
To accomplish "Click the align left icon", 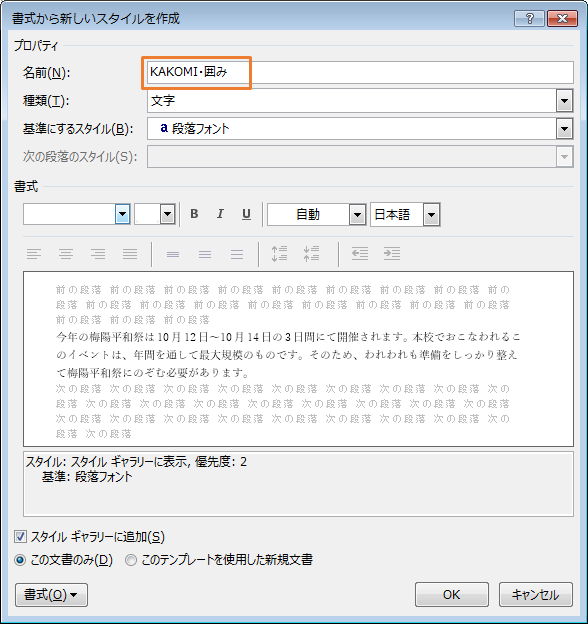I will point(34,254).
